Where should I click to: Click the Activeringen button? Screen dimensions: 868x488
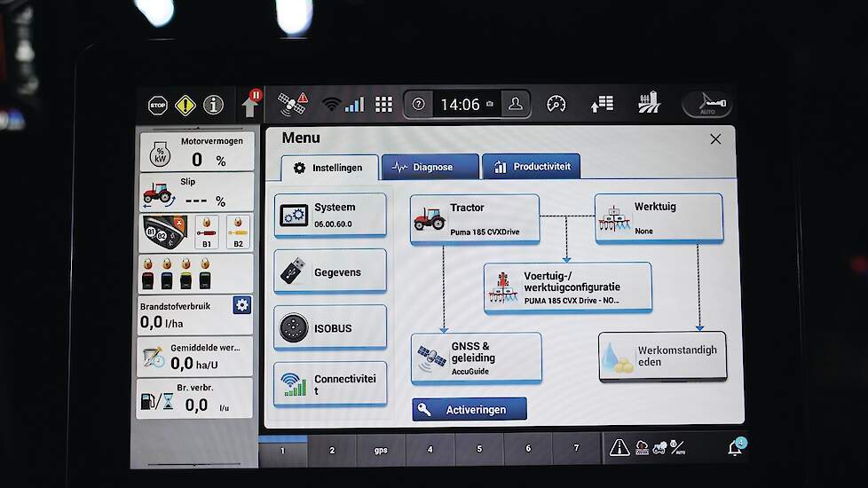point(470,409)
